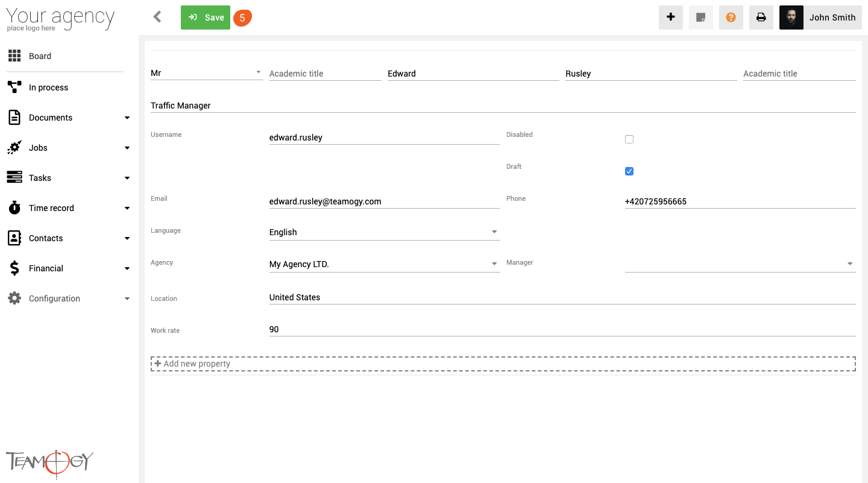
Task: Expand the Agency dropdown
Action: pyautogui.click(x=384, y=264)
